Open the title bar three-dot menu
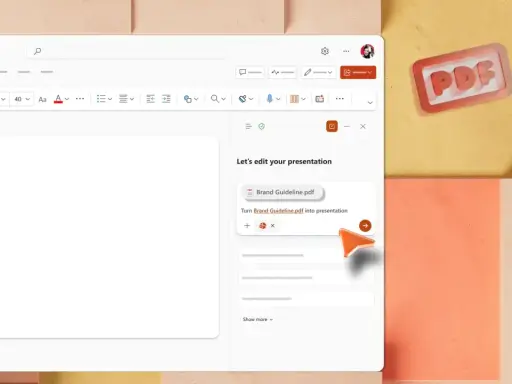512x384 pixels. pyautogui.click(x=346, y=51)
